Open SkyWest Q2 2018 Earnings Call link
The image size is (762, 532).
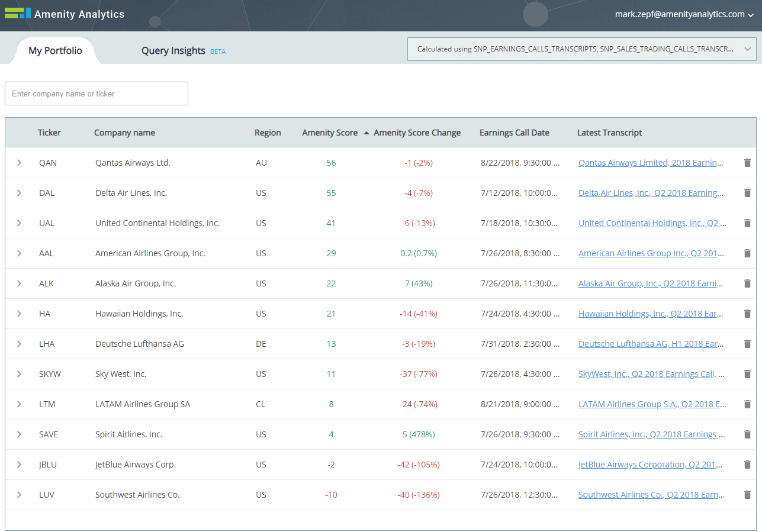coord(651,374)
